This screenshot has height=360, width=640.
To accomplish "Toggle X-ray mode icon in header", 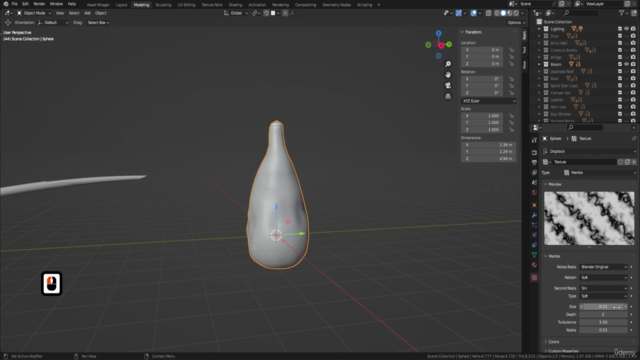I will (489, 13).
